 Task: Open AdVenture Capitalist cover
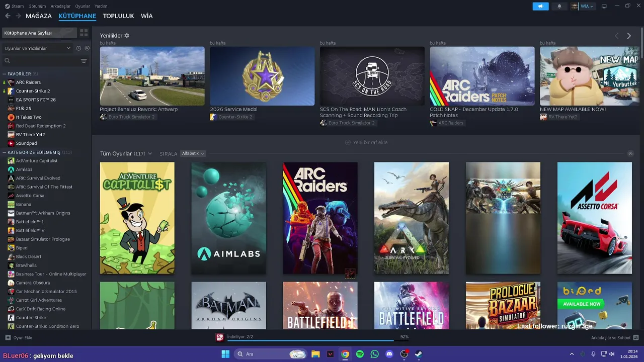click(x=137, y=218)
